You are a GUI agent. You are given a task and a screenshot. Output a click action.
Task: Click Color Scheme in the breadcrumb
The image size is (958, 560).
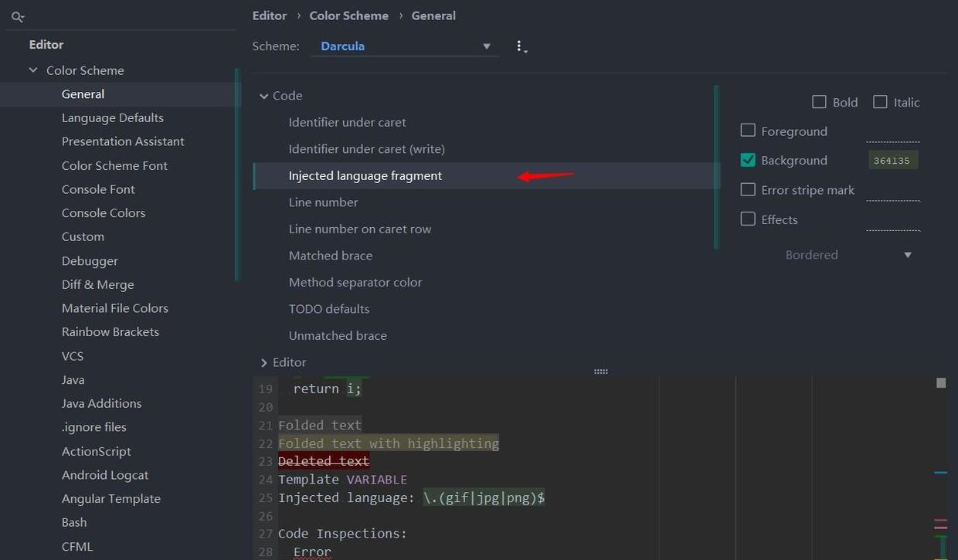(x=348, y=15)
